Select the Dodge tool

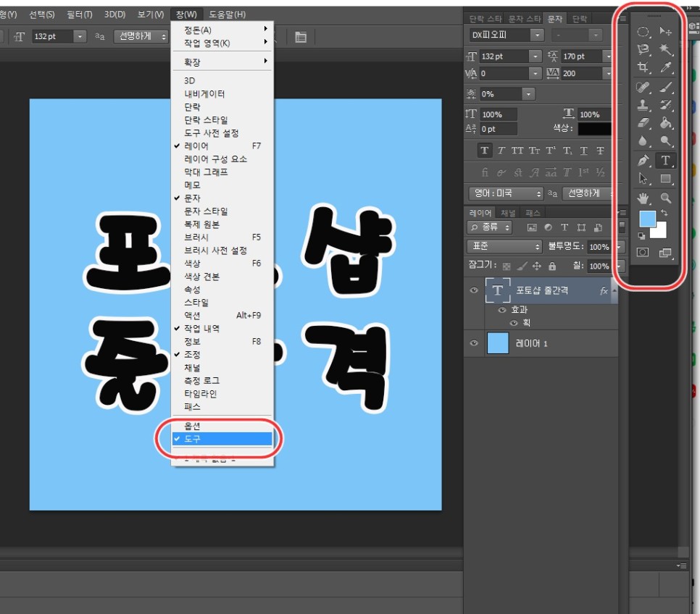[666, 141]
